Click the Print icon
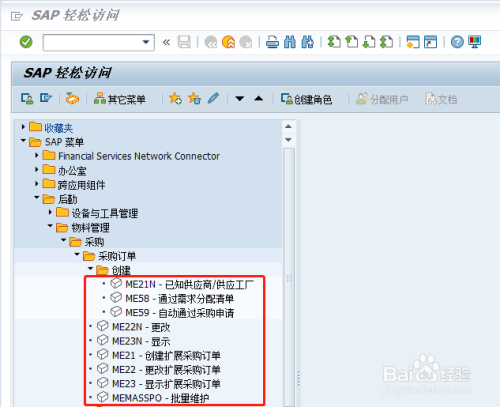This screenshot has height=407, width=500. click(x=272, y=42)
